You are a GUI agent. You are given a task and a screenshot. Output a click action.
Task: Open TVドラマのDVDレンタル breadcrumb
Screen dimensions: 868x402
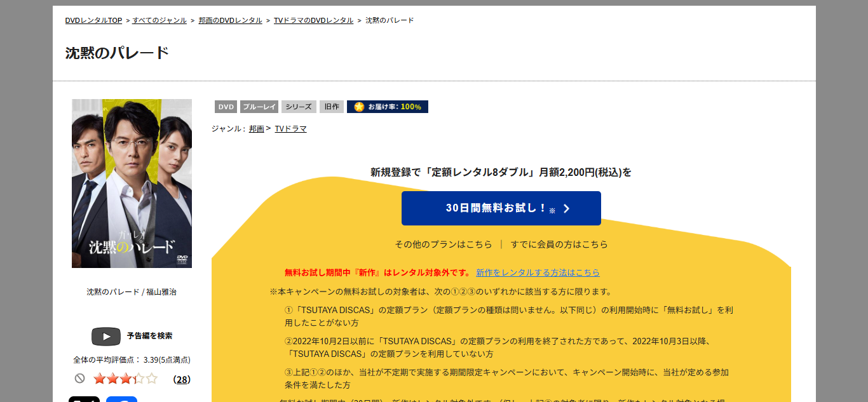pos(313,20)
